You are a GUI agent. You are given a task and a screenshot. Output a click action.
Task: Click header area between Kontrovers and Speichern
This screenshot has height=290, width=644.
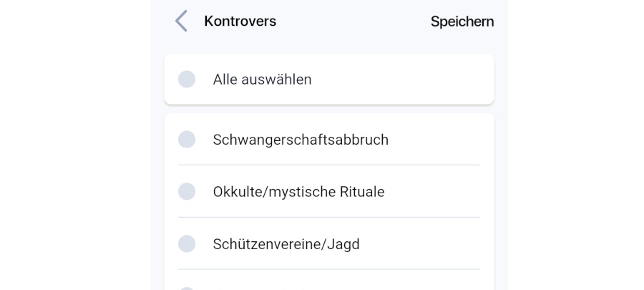pyautogui.click(x=351, y=21)
